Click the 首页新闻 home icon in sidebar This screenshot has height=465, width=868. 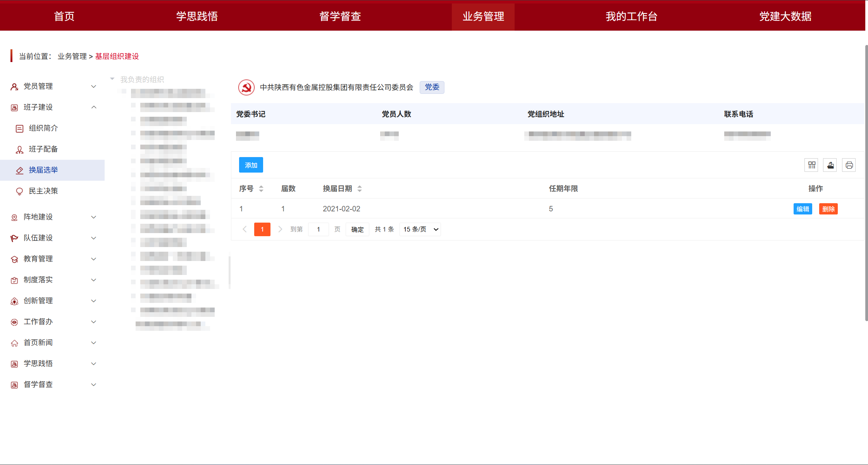(14, 342)
